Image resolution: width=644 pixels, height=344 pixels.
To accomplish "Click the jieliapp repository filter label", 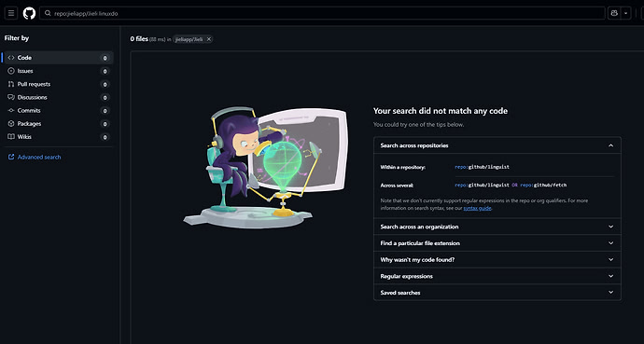I will pos(189,39).
